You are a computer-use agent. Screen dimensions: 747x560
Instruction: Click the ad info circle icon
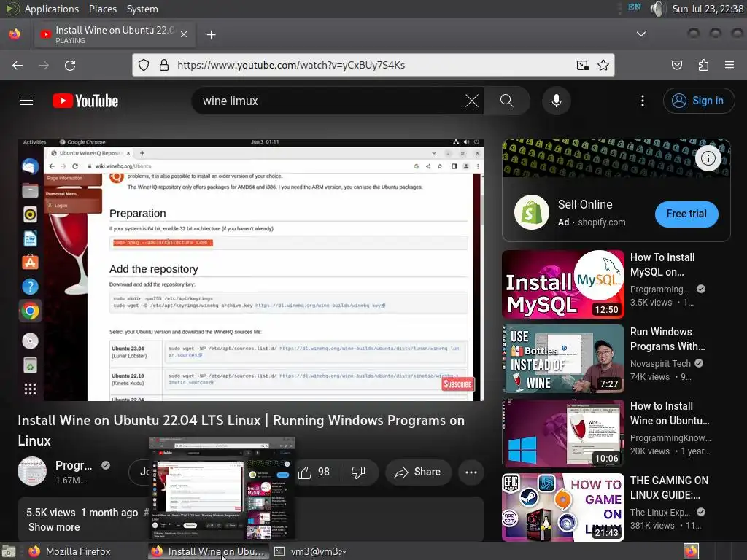click(x=708, y=158)
